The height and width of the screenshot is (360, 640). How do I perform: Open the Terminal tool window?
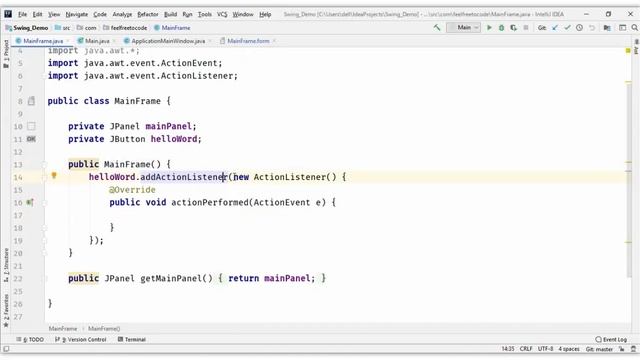(x=132, y=339)
